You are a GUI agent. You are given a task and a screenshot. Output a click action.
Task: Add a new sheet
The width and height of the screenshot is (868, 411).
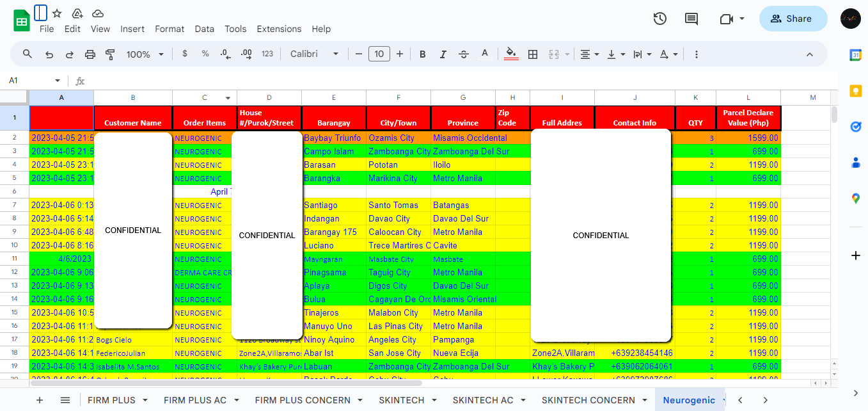[40, 400]
